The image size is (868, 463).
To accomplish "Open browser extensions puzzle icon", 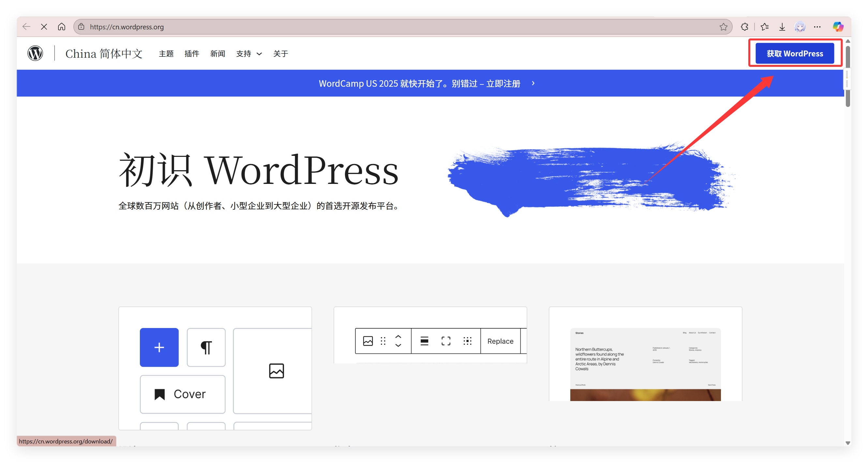I will pos(744,27).
